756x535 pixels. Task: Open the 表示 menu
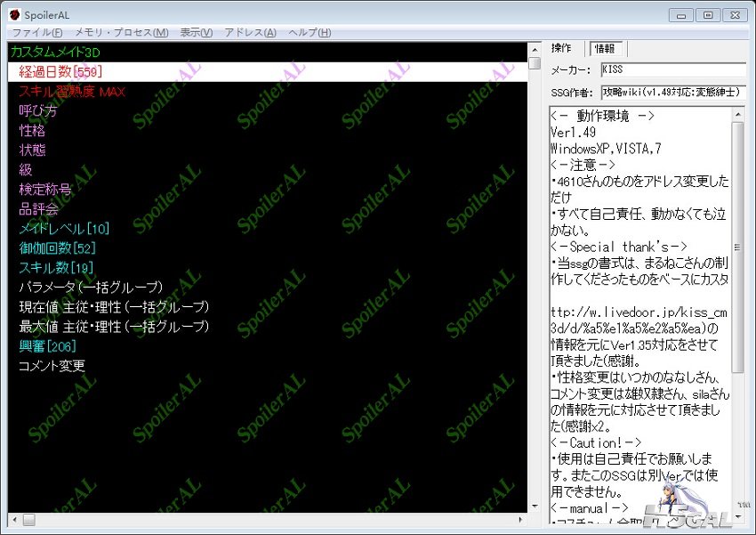click(196, 33)
